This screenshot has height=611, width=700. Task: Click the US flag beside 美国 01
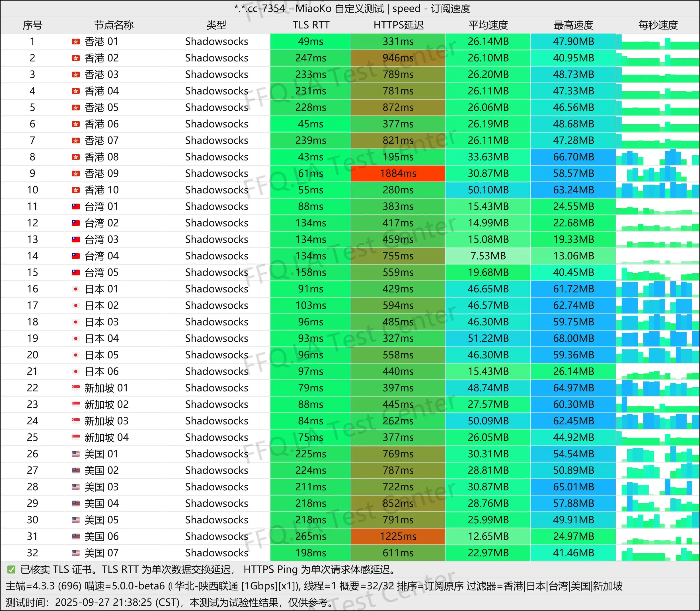pos(75,454)
